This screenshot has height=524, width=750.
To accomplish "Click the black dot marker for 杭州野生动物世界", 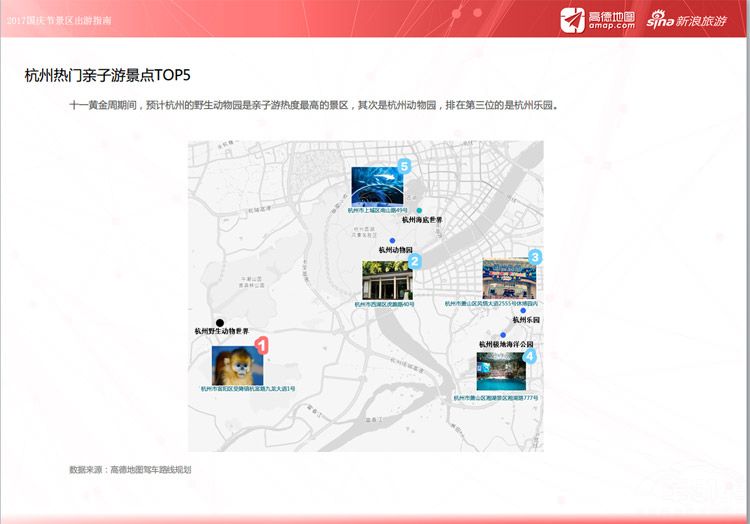I will pos(219,322).
